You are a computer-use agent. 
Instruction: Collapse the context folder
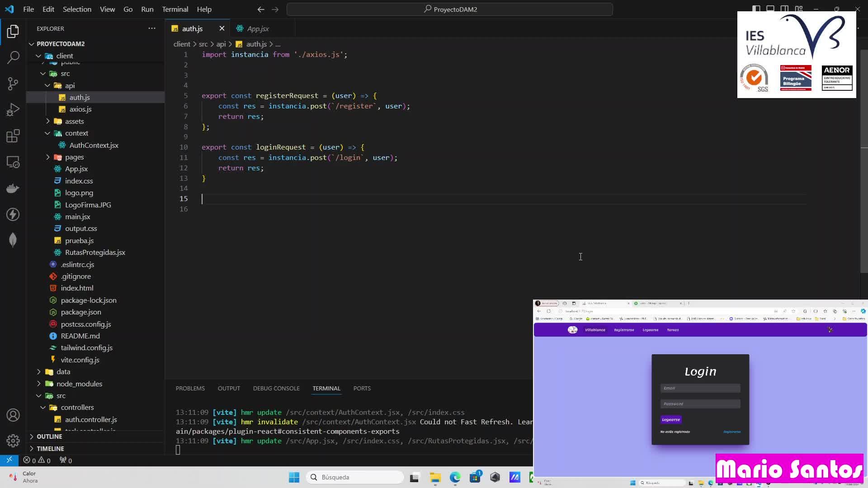[76, 133]
